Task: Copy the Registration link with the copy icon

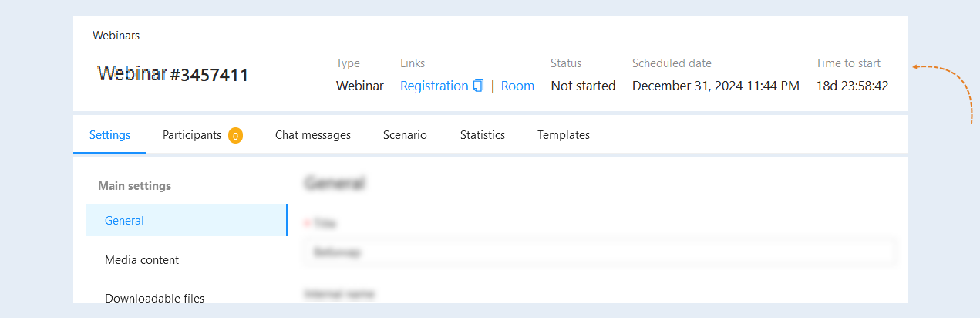Action: [x=478, y=86]
